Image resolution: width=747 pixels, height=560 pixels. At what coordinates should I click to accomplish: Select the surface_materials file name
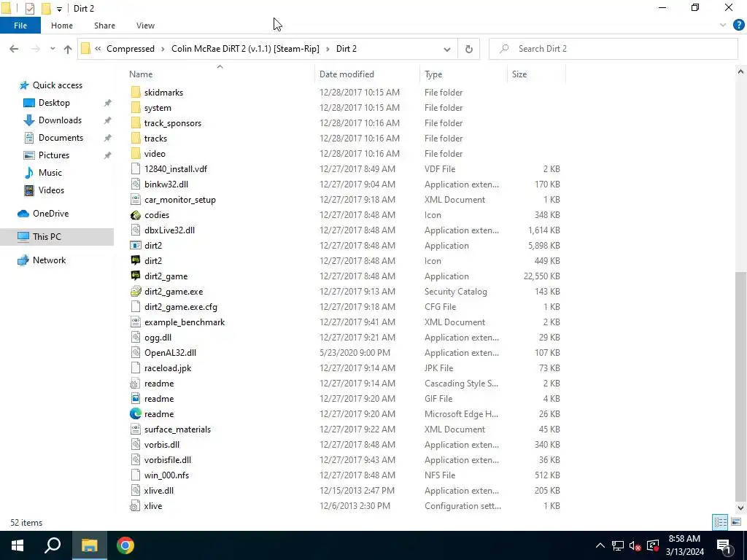point(178,429)
